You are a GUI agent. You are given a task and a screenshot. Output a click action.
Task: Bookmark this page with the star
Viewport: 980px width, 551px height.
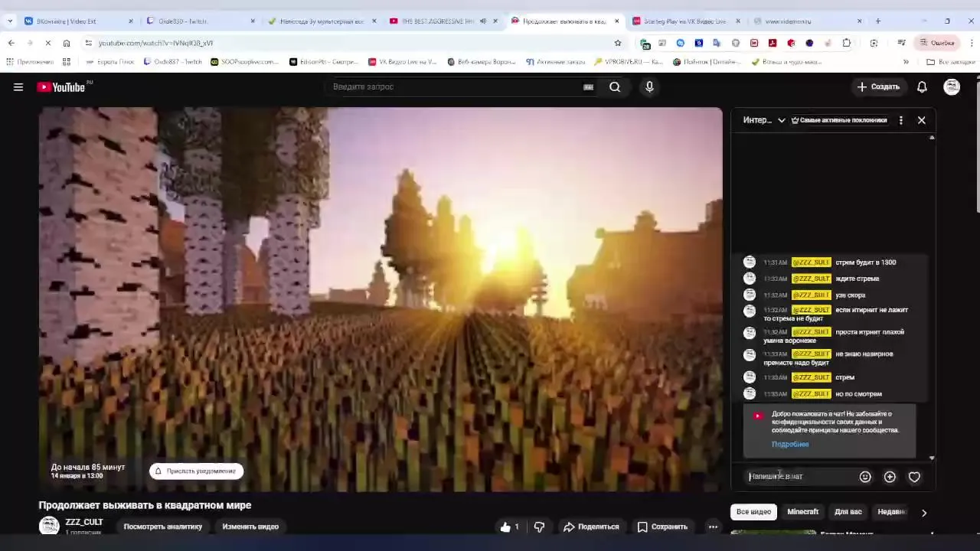pos(618,43)
